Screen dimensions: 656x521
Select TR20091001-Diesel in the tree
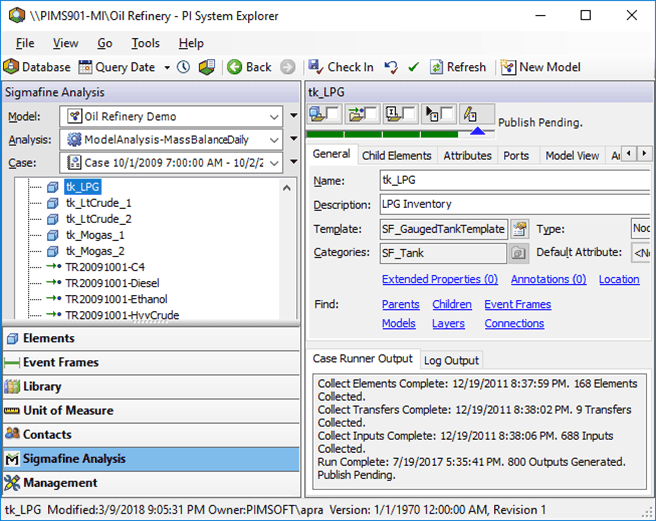(112, 283)
